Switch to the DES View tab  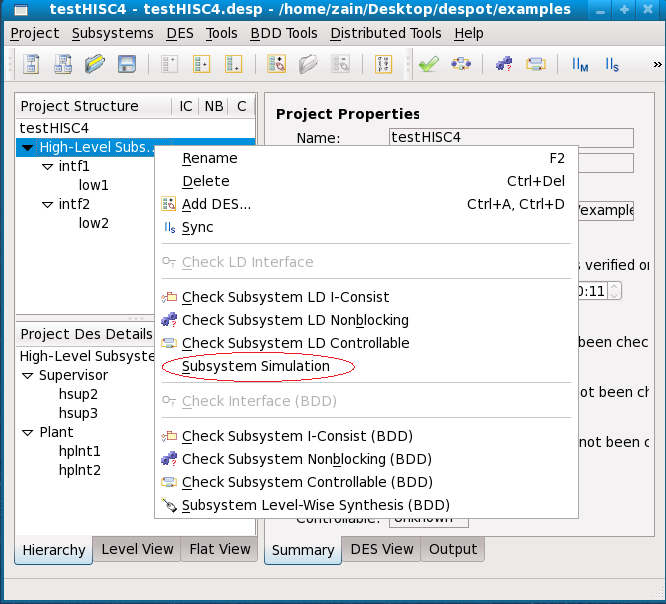coord(382,549)
